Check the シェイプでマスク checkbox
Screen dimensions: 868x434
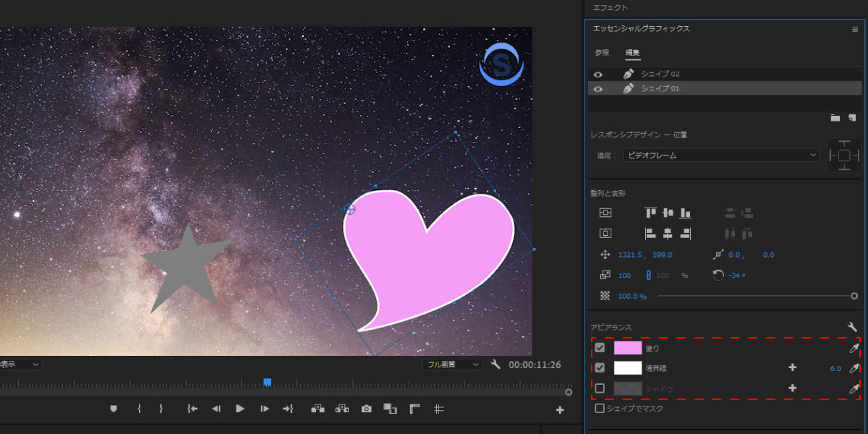pyautogui.click(x=600, y=409)
